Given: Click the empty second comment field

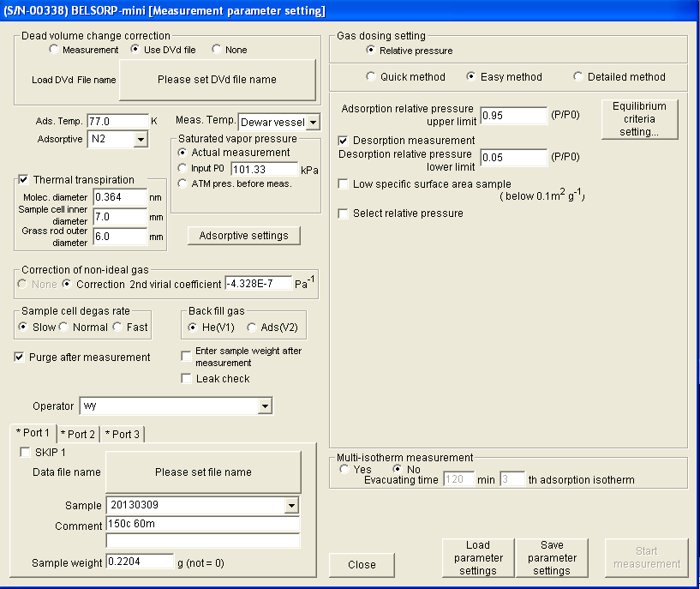Looking at the screenshot, I should tap(203, 540).
